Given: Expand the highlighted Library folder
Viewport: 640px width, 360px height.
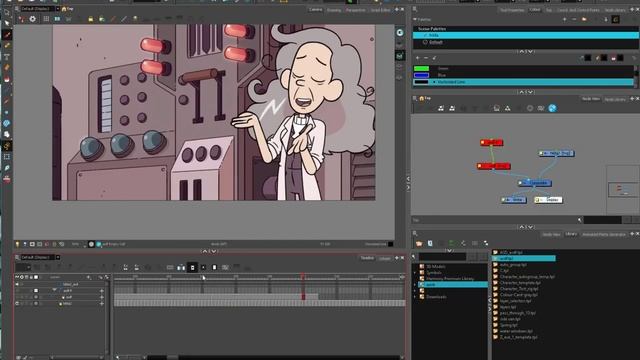Looking at the screenshot, I should (x=415, y=284).
